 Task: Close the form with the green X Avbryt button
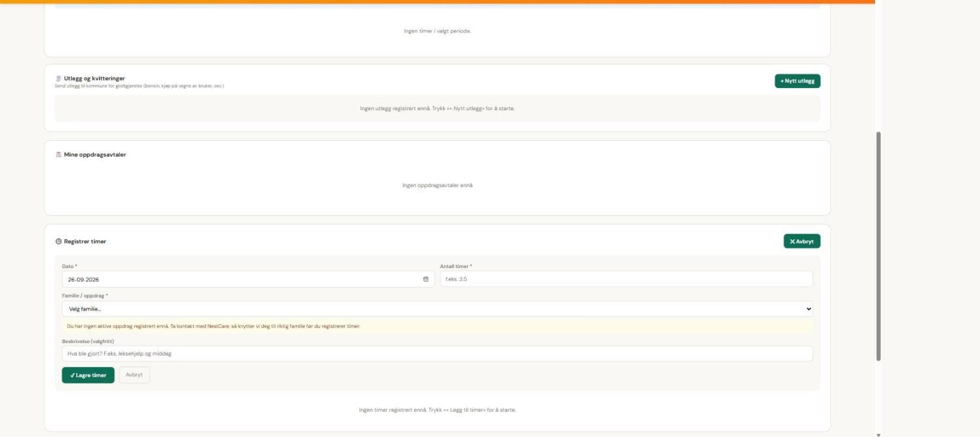802,241
